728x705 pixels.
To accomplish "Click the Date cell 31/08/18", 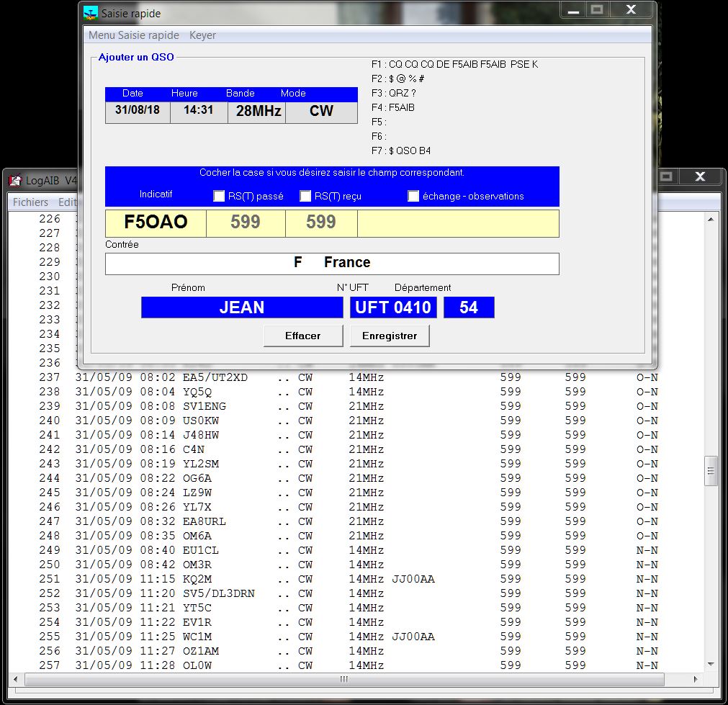I will pos(138,112).
